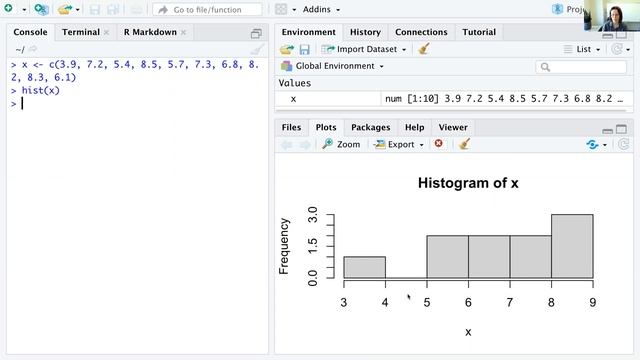Switch to the Terminal tab

(81, 32)
